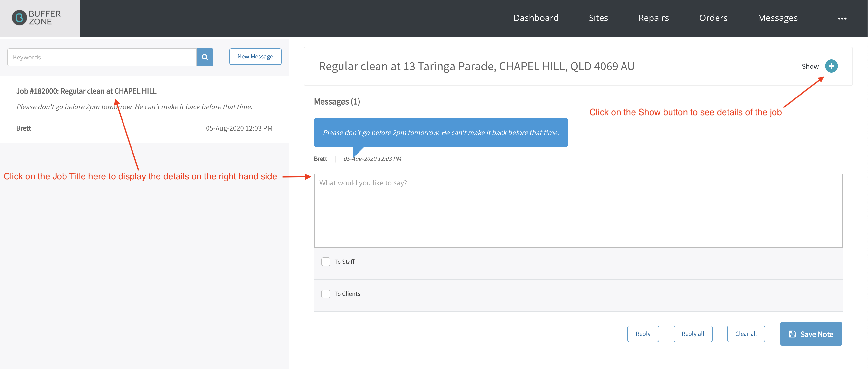Focus the Keywords search field

[102, 57]
